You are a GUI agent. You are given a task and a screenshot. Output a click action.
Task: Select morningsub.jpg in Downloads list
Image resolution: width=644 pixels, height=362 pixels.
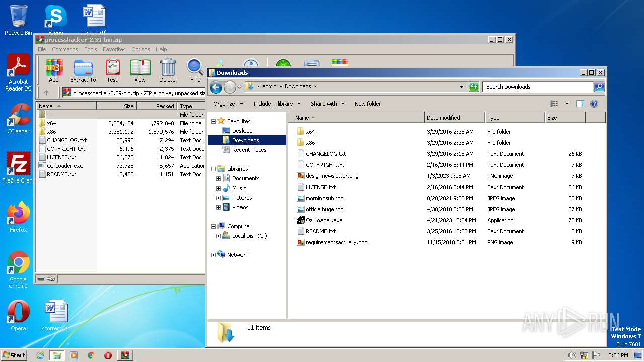click(x=325, y=198)
